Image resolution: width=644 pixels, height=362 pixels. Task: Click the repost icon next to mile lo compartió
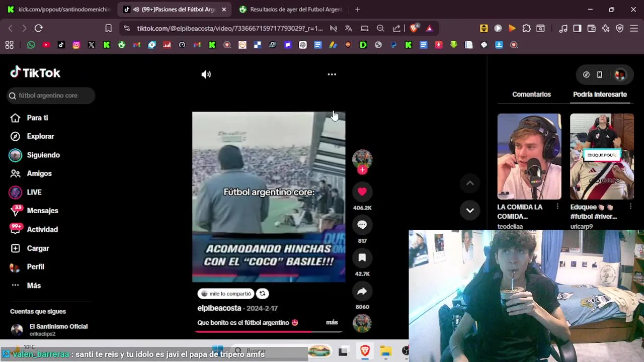[x=262, y=294]
